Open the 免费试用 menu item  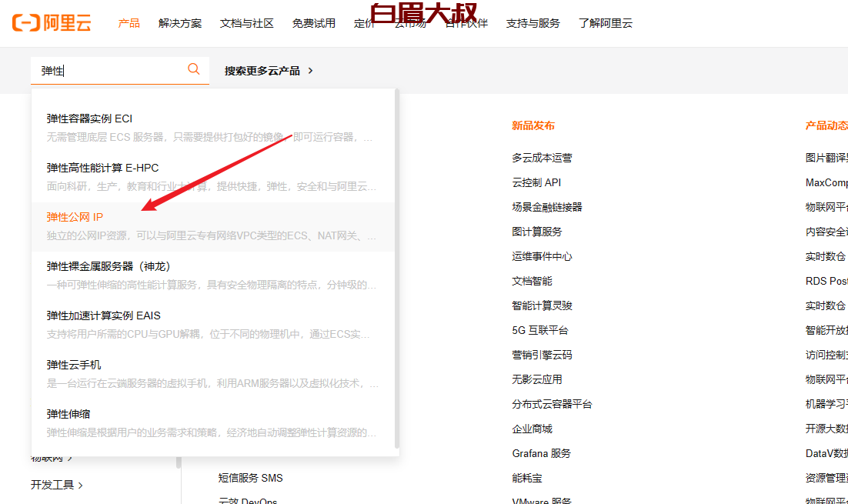coord(314,23)
